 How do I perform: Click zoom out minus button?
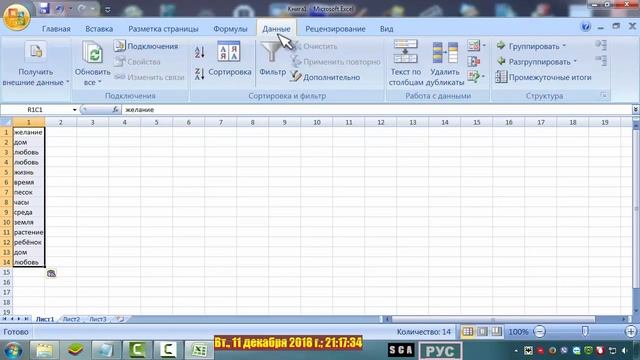pos(539,332)
